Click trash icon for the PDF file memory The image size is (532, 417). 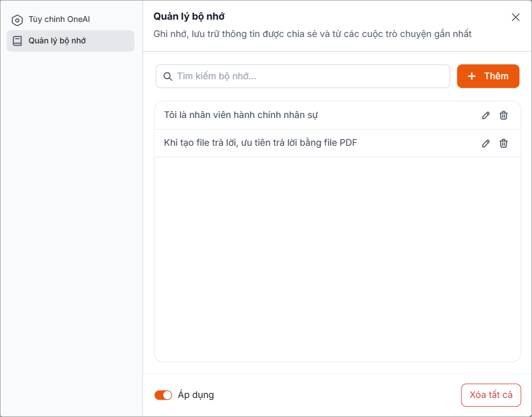504,143
